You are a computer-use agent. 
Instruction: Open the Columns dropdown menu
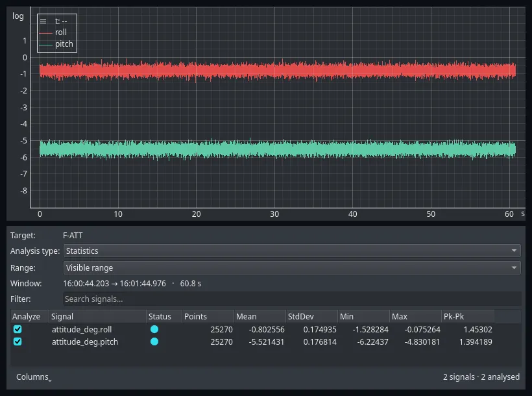pos(34,377)
